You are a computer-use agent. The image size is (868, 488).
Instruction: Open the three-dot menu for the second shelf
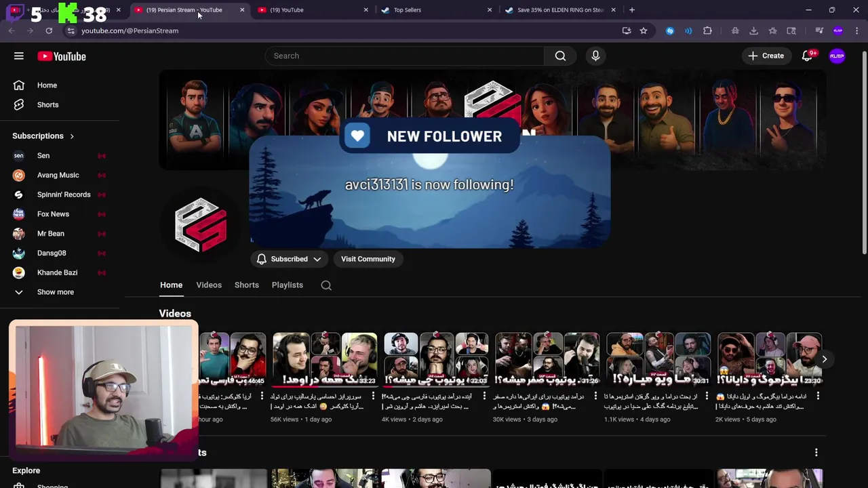click(x=816, y=452)
